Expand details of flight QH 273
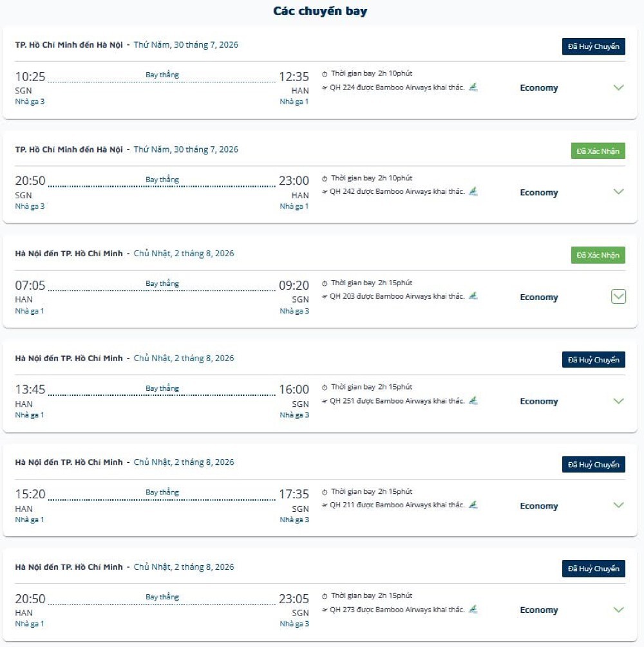Image resolution: width=644 pixels, height=647 pixels. pyautogui.click(x=618, y=610)
